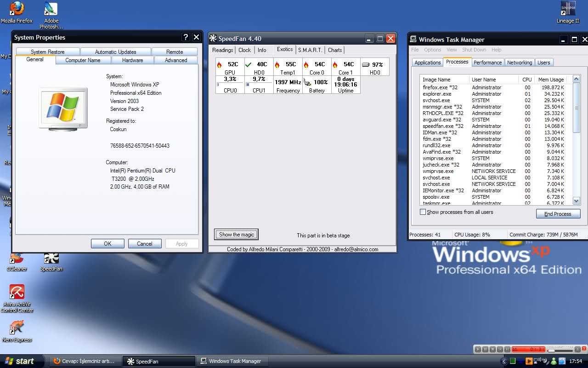
Task: Open the Performance tab in Task Manager
Action: coord(487,63)
